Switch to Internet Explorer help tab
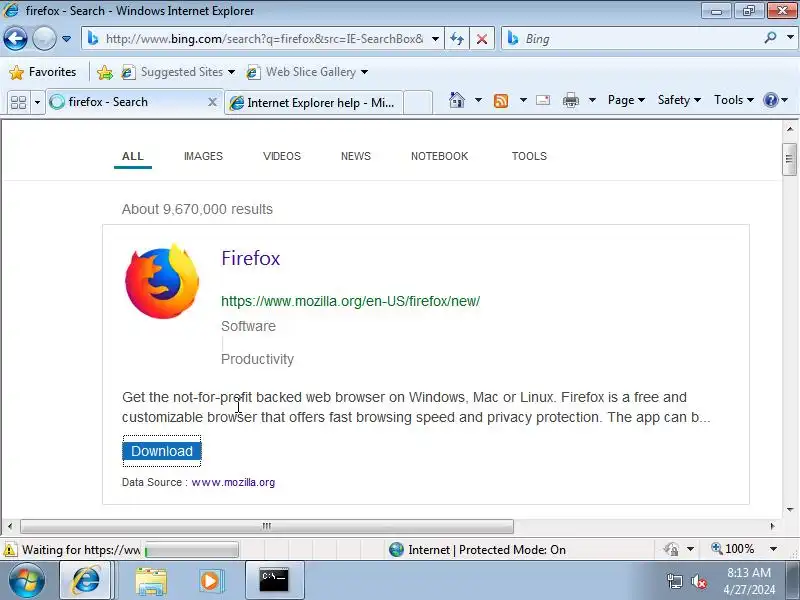The image size is (800, 600). click(314, 103)
